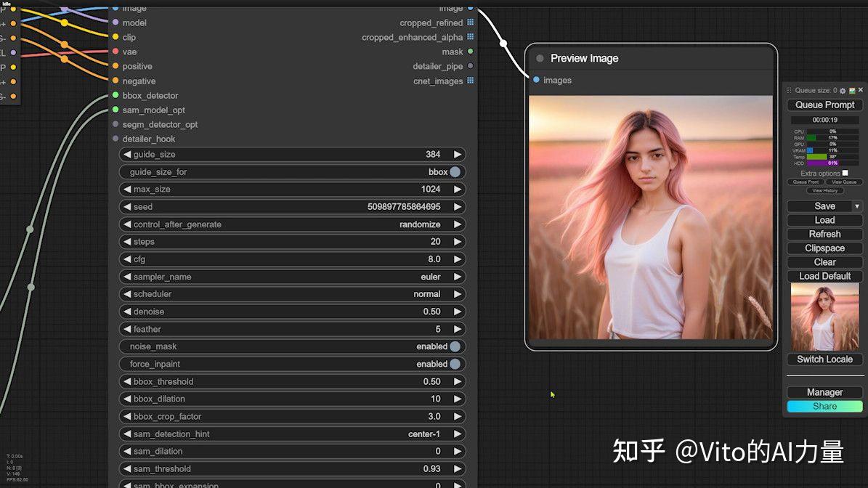Viewport: 868px width, 488px height.
Task: Click the cnet_images output grid icon
Action: (470, 81)
